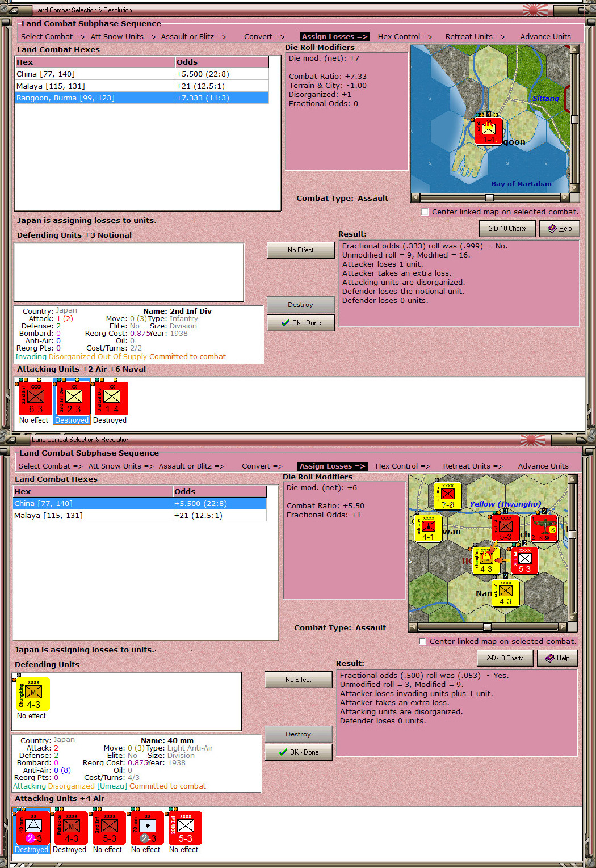This screenshot has height=868, width=596.
Task: Click No Effect button in top window
Action: click(300, 250)
